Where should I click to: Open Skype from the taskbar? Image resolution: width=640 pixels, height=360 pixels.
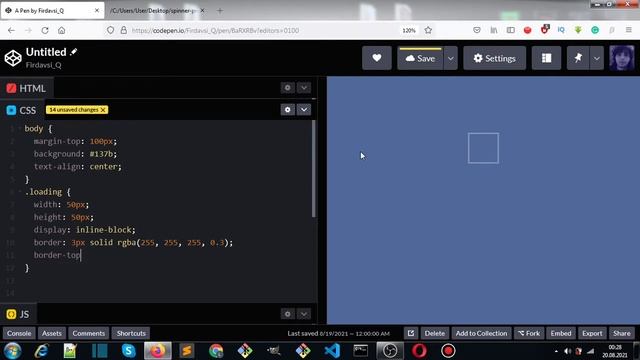tap(129, 351)
